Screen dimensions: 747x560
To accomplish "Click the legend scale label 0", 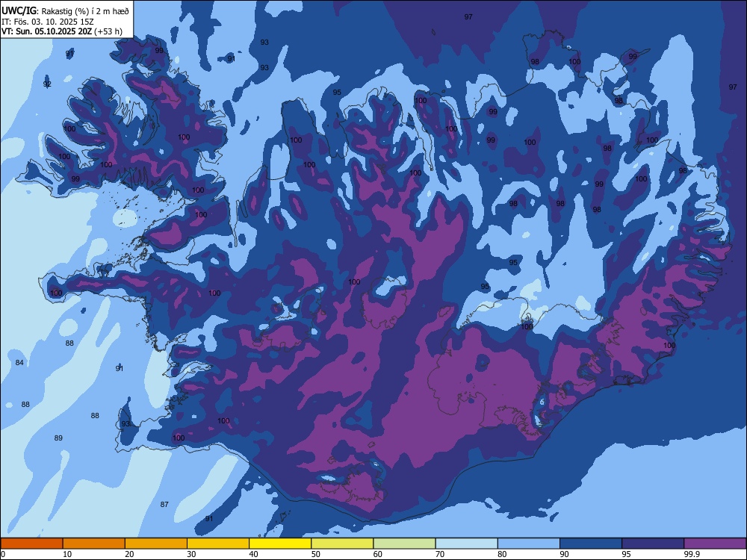I will (2, 554).
